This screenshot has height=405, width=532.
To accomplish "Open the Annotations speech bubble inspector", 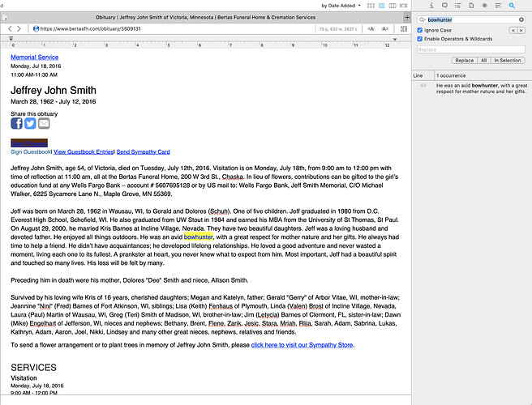I will [x=444, y=6].
